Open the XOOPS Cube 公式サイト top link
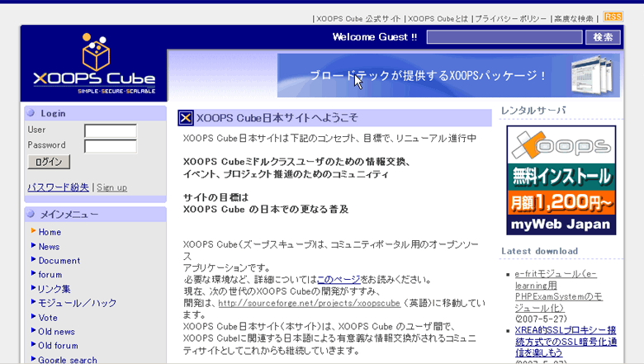 coord(358,19)
